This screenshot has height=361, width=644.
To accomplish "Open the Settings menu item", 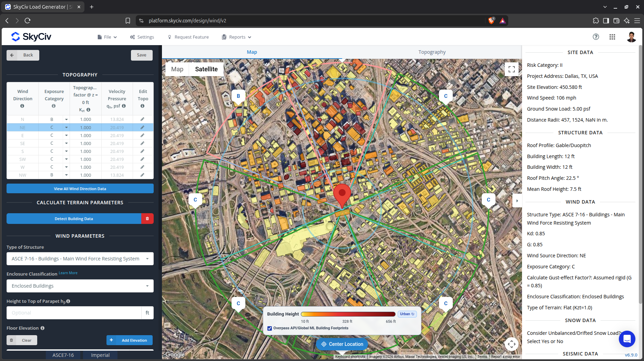I will (x=142, y=37).
